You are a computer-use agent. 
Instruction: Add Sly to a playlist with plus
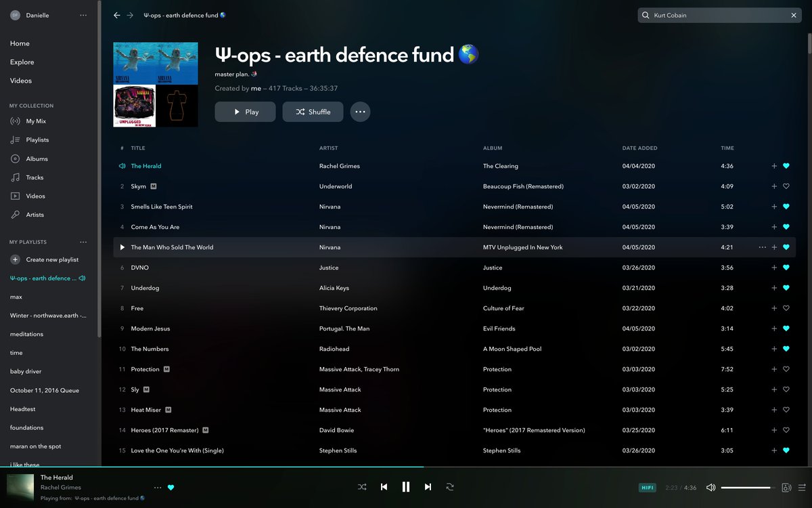[x=774, y=389]
